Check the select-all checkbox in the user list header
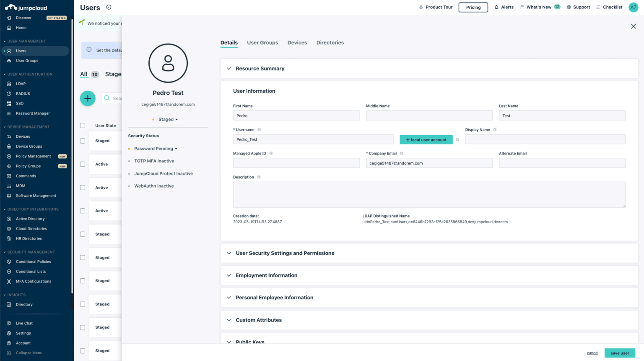644x361 pixels. (82, 125)
